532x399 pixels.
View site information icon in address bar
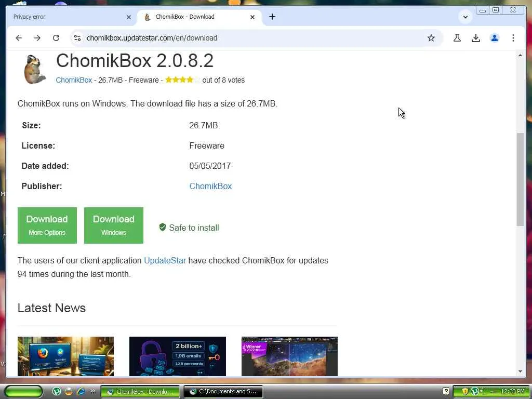click(77, 38)
